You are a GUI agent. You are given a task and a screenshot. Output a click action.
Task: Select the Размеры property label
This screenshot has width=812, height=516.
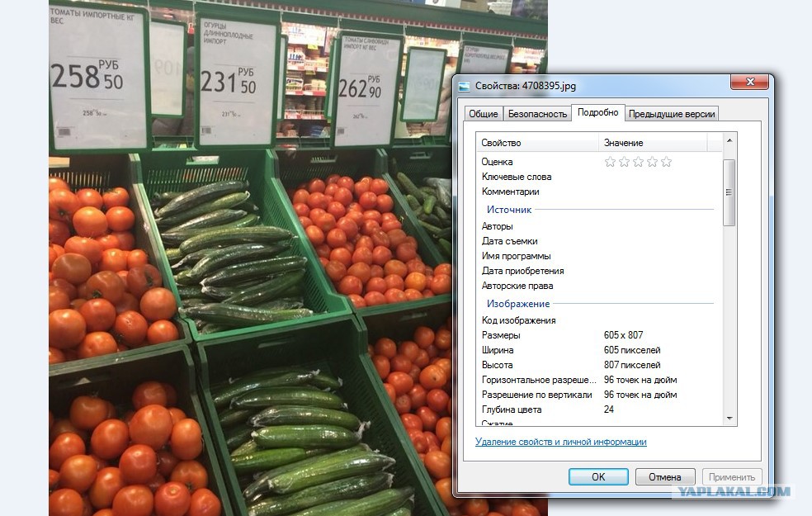point(501,335)
